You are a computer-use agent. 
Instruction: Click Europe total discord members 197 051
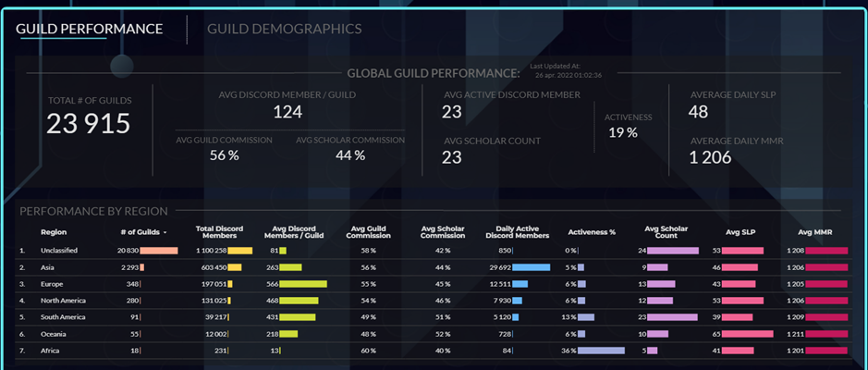click(214, 284)
